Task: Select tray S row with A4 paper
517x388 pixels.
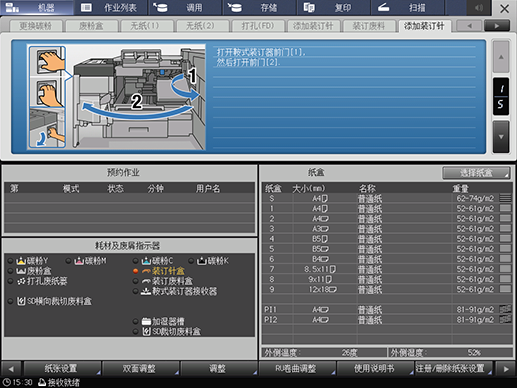Action: [387, 198]
